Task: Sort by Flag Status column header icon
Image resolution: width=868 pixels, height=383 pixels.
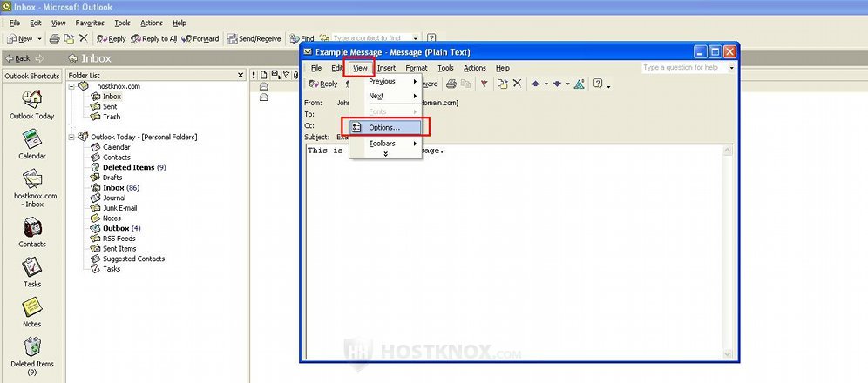Action: click(286, 75)
